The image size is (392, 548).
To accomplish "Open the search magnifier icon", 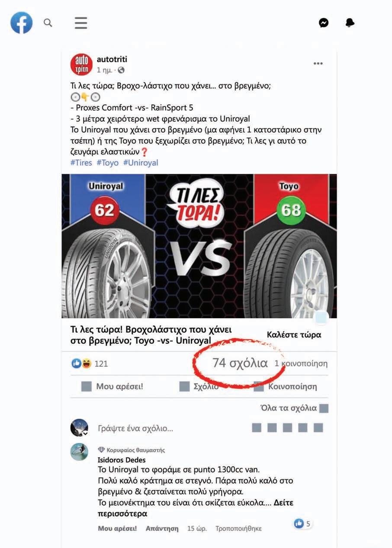I will (x=48, y=22).
